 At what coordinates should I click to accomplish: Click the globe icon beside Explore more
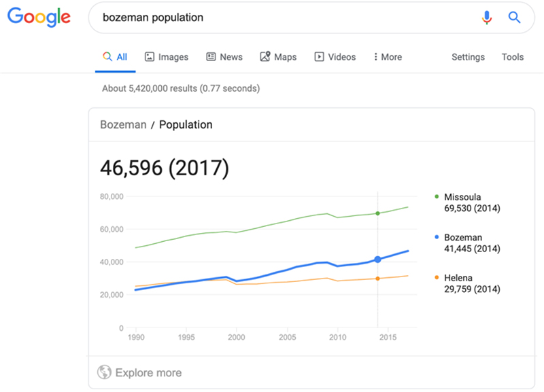coord(104,372)
